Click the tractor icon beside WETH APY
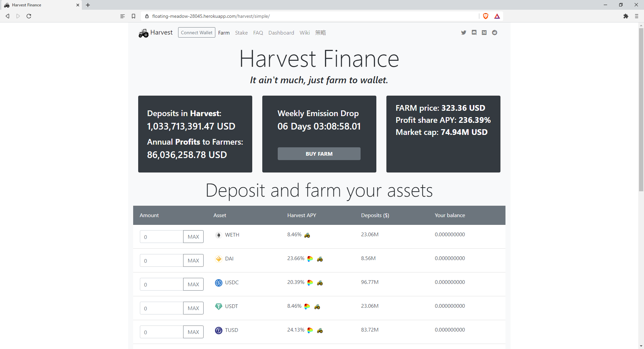 pos(307,235)
